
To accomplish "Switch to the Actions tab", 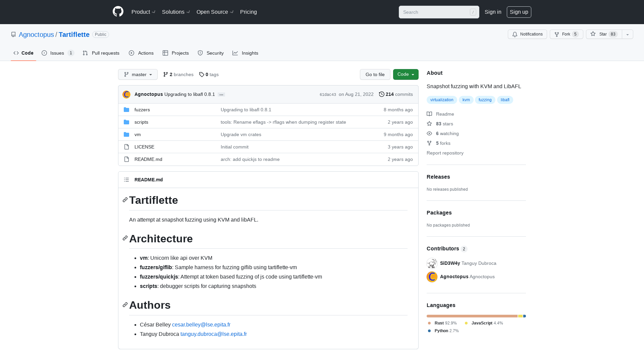I will [141, 53].
